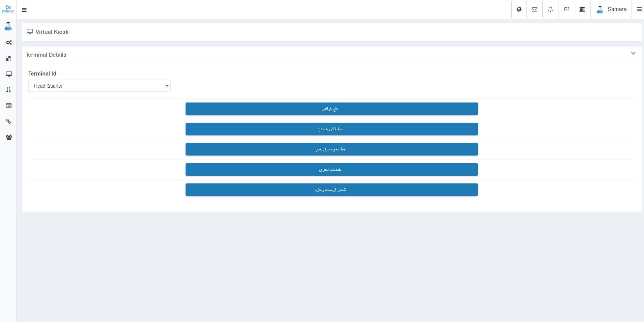This screenshot has height=322, width=644.
Task: Open the Samara user menu
Action: (x=611, y=9)
